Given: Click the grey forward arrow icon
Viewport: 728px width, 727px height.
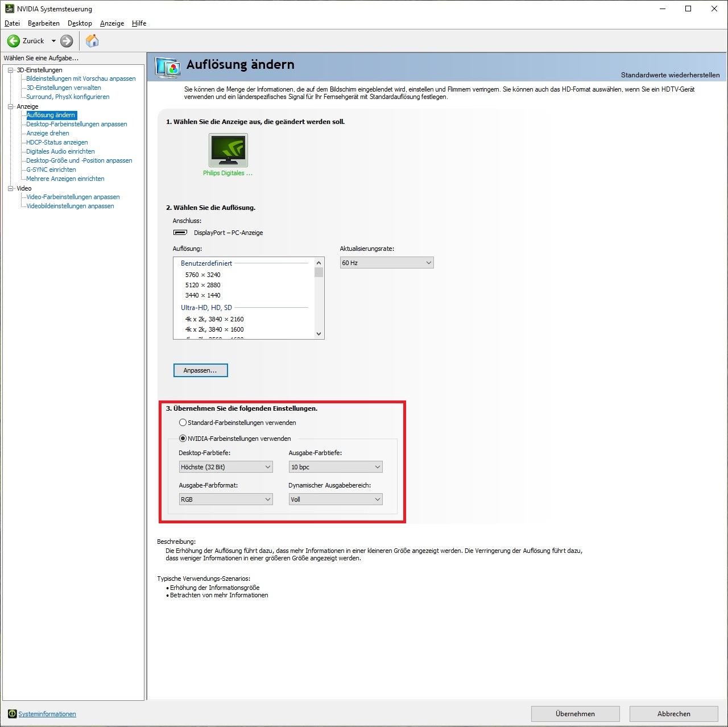Looking at the screenshot, I should (x=67, y=41).
